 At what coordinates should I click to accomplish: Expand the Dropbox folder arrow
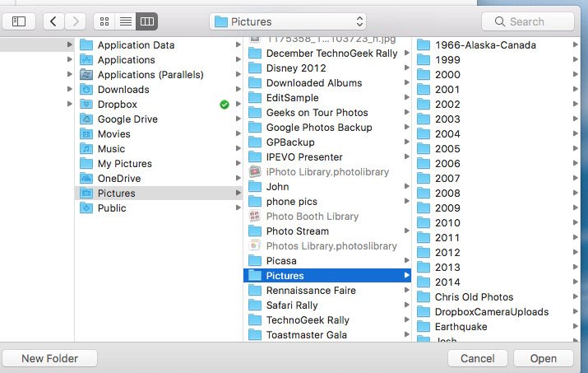coord(238,104)
